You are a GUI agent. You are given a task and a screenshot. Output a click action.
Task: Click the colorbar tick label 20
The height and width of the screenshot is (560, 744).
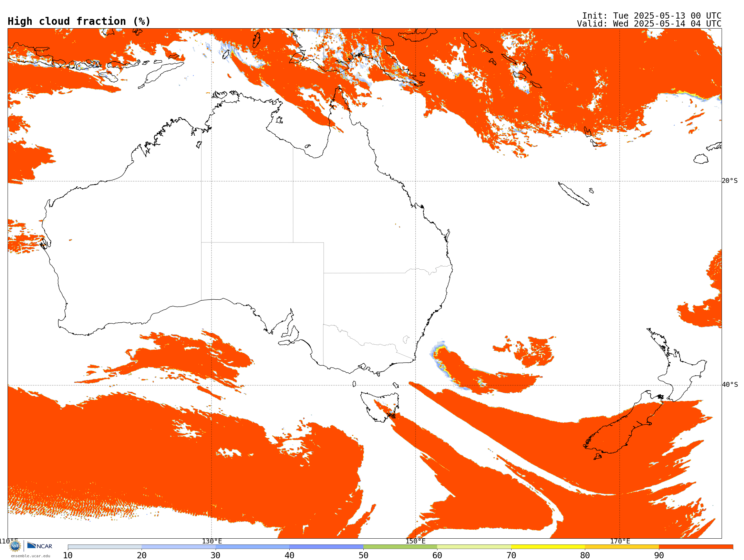click(x=142, y=556)
